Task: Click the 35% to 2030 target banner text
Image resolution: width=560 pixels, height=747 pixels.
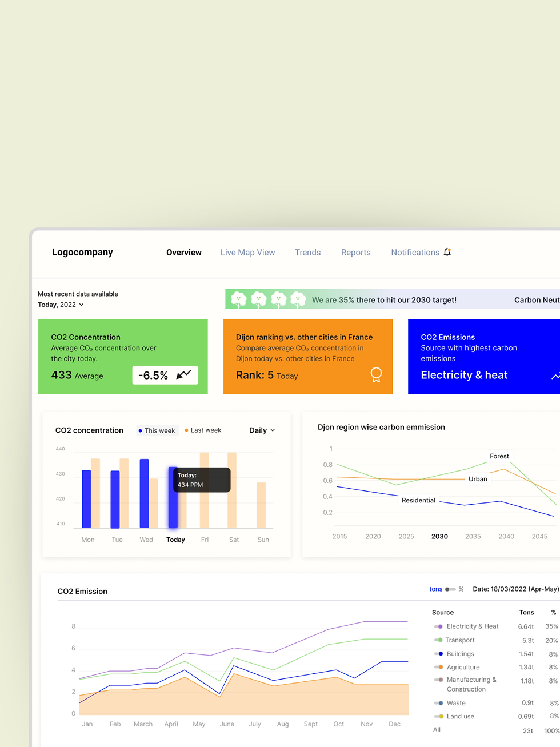Action: pyautogui.click(x=384, y=300)
